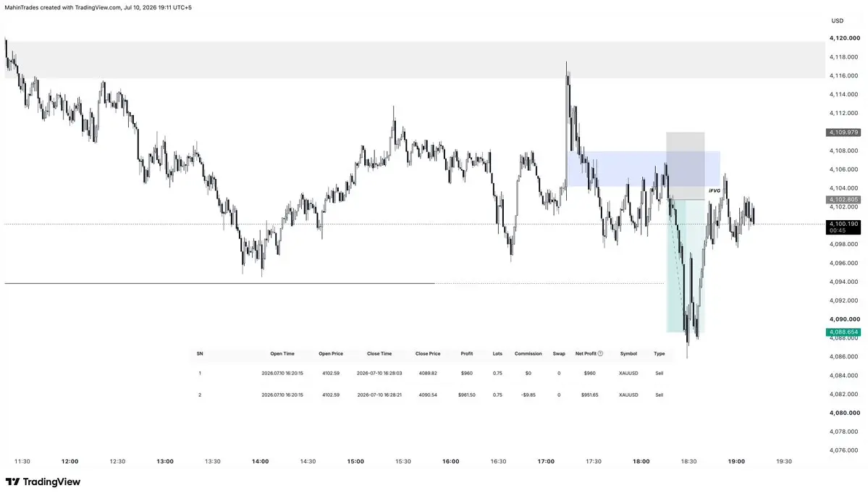Click close time 2026-07-10 16:28:03 cell

(379, 373)
